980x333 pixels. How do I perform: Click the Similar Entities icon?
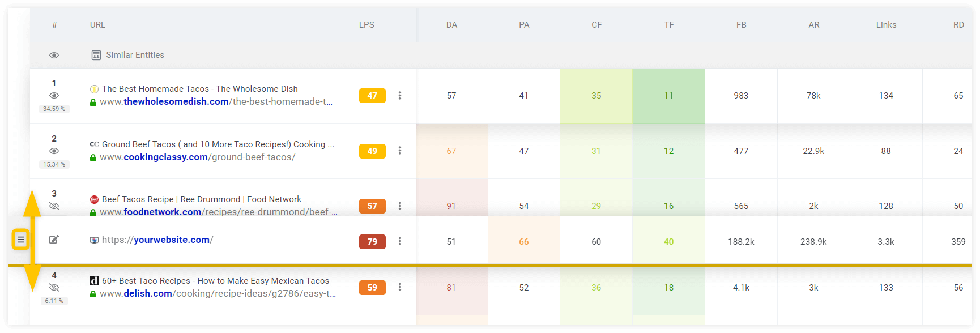96,55
